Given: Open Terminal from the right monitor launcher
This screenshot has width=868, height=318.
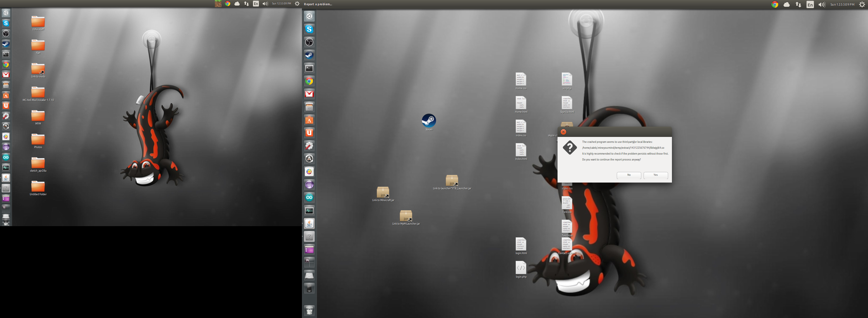Looking at the screenshot, I should tap(309, 68).
